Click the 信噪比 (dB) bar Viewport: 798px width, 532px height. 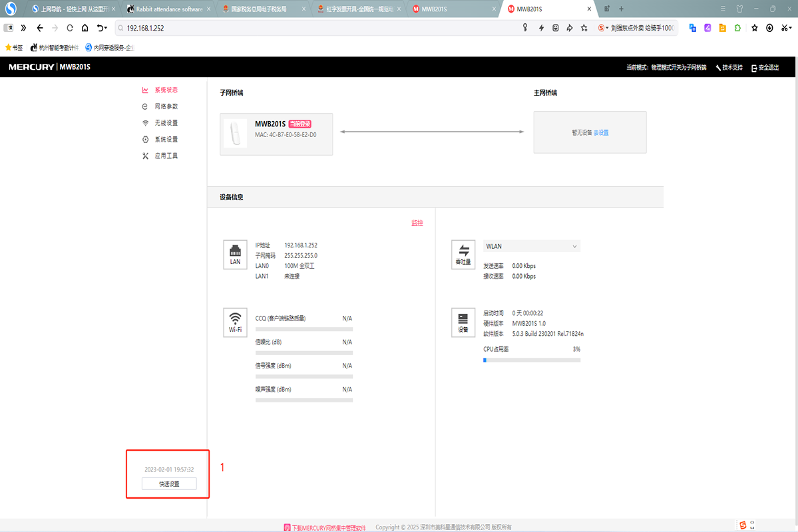[304, 352]
